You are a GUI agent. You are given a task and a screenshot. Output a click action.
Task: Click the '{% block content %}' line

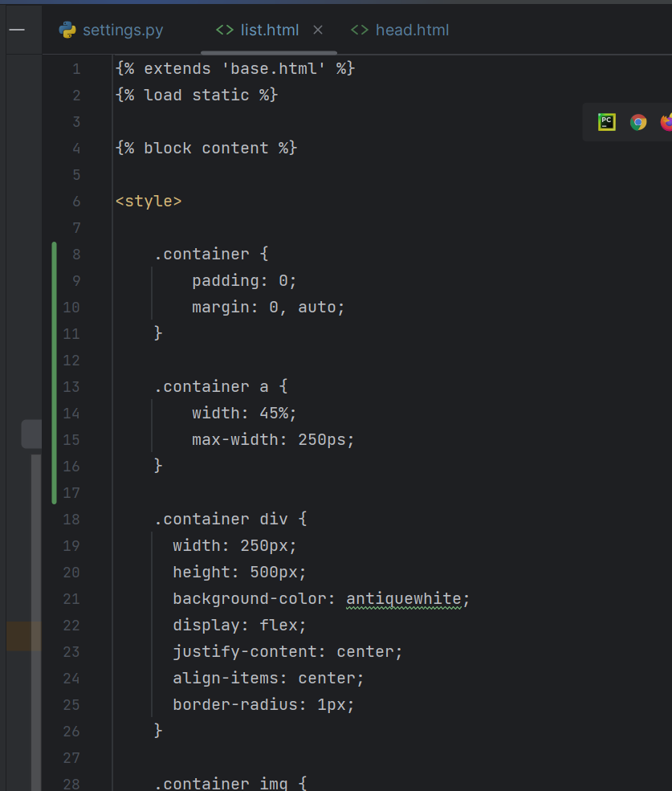pos(206,149)
